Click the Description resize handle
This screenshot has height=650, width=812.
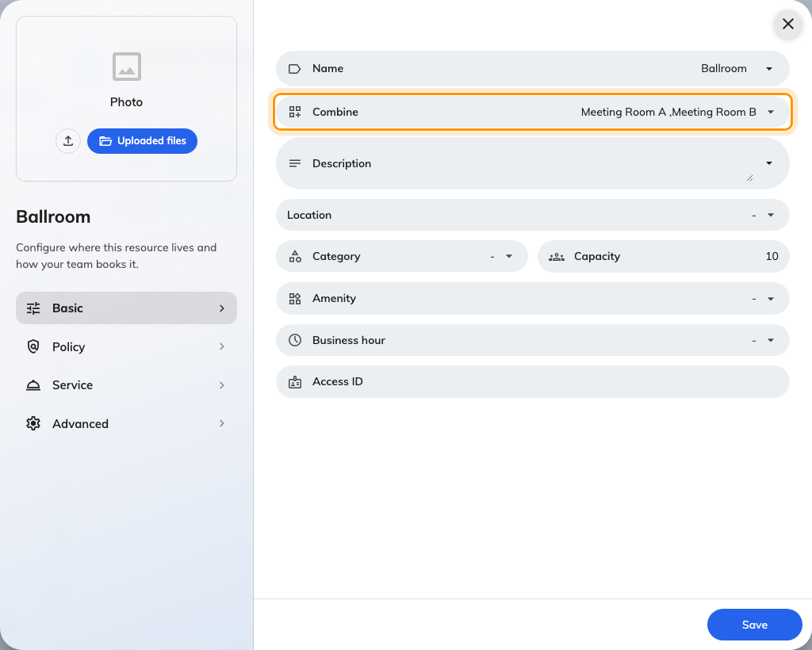(749, 178)
